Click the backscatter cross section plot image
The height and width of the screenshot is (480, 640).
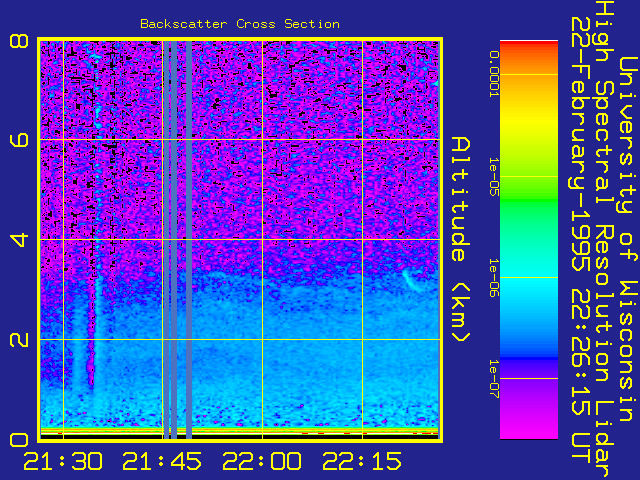(x=240, y=240)
